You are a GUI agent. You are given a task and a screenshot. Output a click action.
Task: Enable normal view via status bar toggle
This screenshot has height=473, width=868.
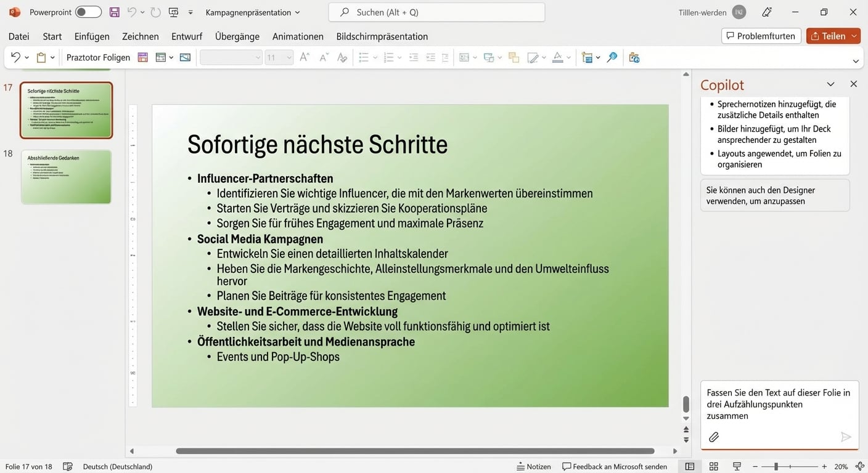(x=690, y=466)
